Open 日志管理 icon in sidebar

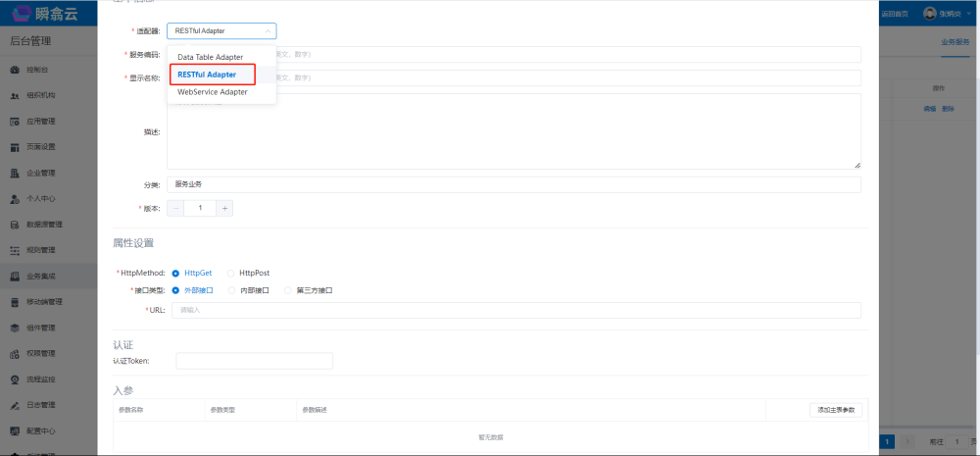[x=15, y=405]
